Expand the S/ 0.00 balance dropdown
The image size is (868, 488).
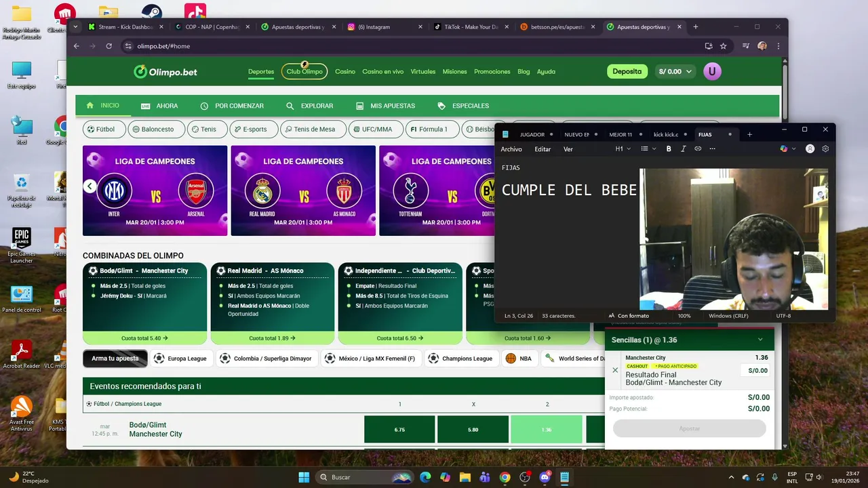pyautogui.click(x=675, y=71)
